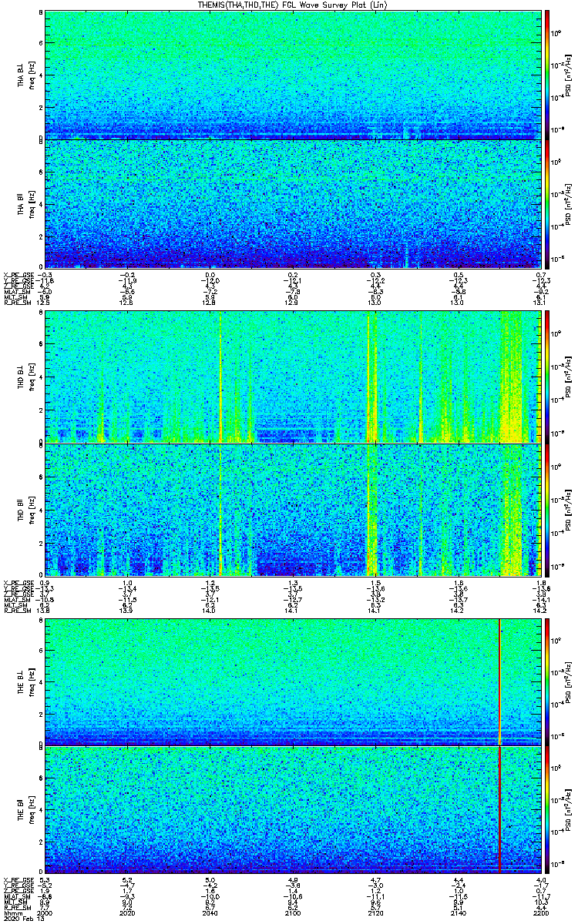Click the color bar beside THD B-parallel panel
The height and width of the screenshot is (924, 578).
[547, 510]
